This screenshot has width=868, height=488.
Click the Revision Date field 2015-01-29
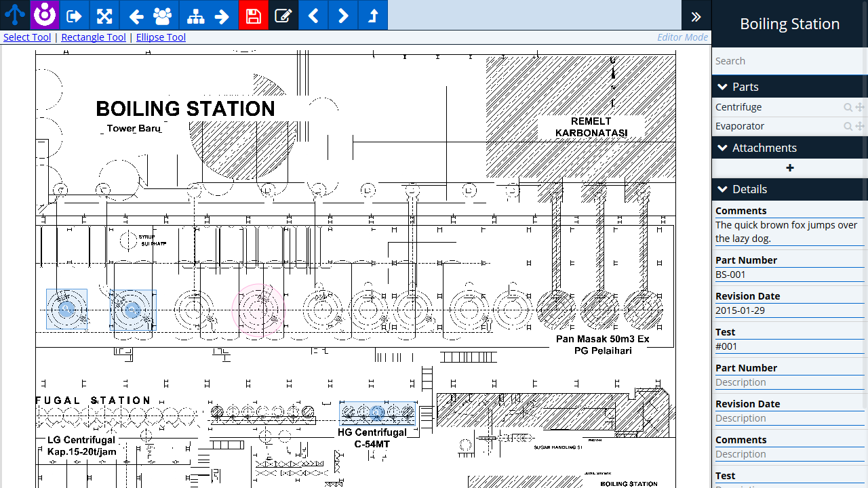tap(790, 310)
